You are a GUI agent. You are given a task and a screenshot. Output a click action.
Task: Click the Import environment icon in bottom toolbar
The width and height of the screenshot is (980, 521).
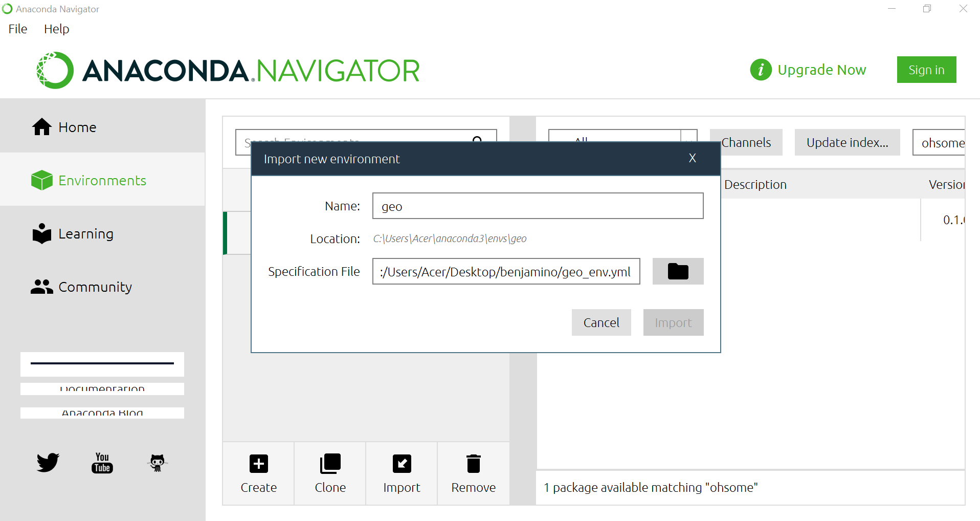[402, 464]
